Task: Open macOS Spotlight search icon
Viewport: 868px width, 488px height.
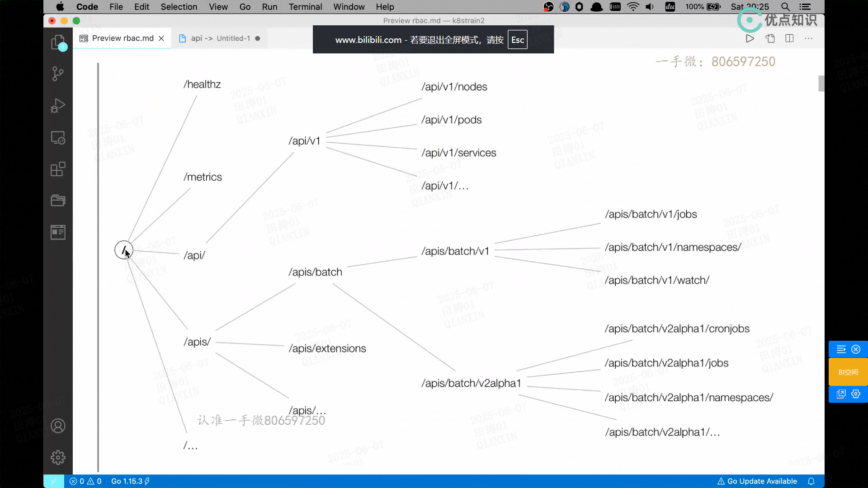Action: [x=785, y=7]
